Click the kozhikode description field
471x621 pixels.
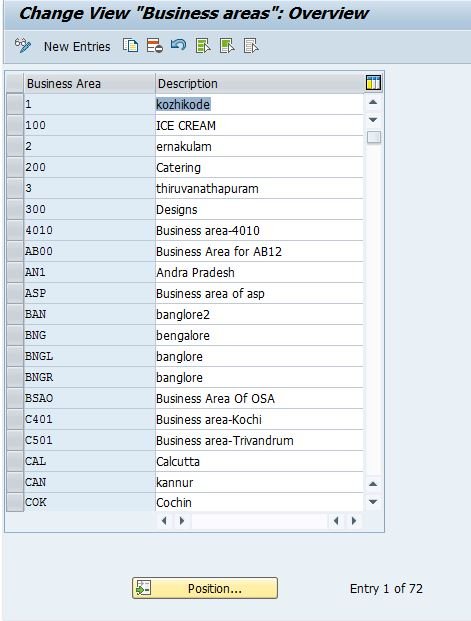click(x=259, y=105)
